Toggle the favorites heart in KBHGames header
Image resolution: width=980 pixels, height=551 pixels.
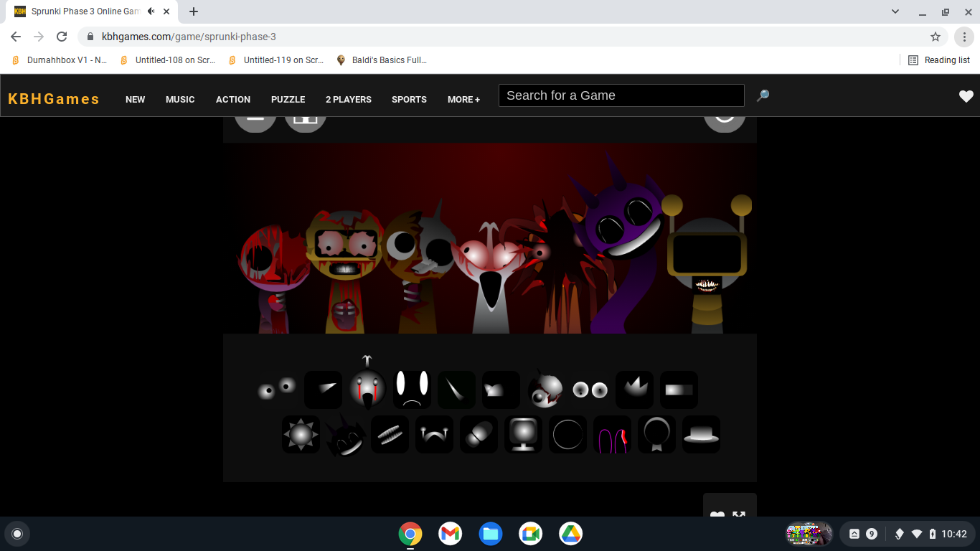(x=966, y=96)
